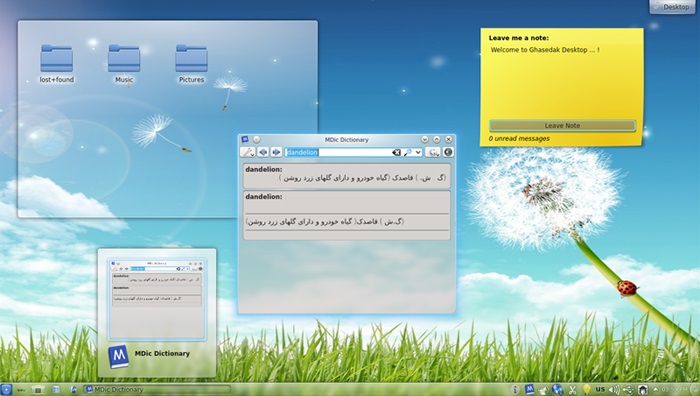Open the Desktop toolbox button in the top corner
Image resolution: width=700 pixels, height=396 pixels.
pyautogui.click(x=672, y=6)
